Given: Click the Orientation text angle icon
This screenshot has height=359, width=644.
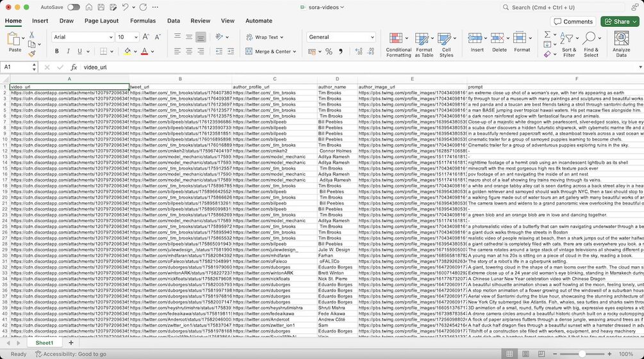Looking at the screenshot, I should 219,37.
